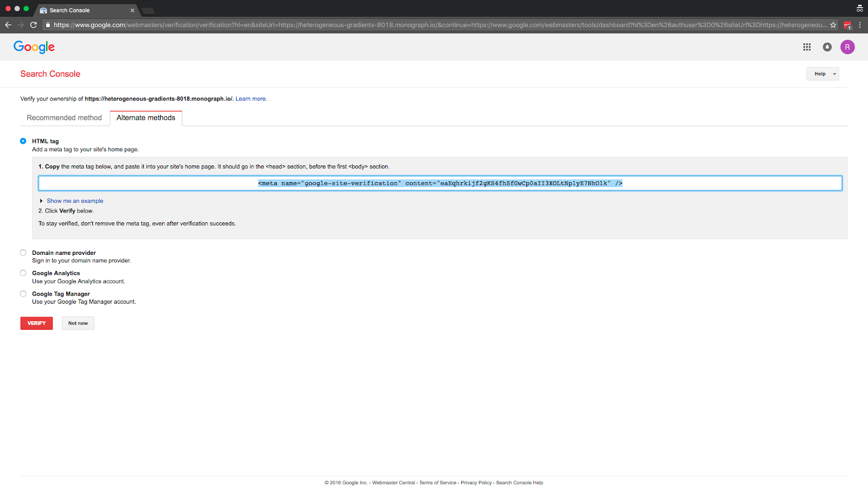Click the browser forward arrow
Viewport: 868px width, 488px height.
[21, 25]
